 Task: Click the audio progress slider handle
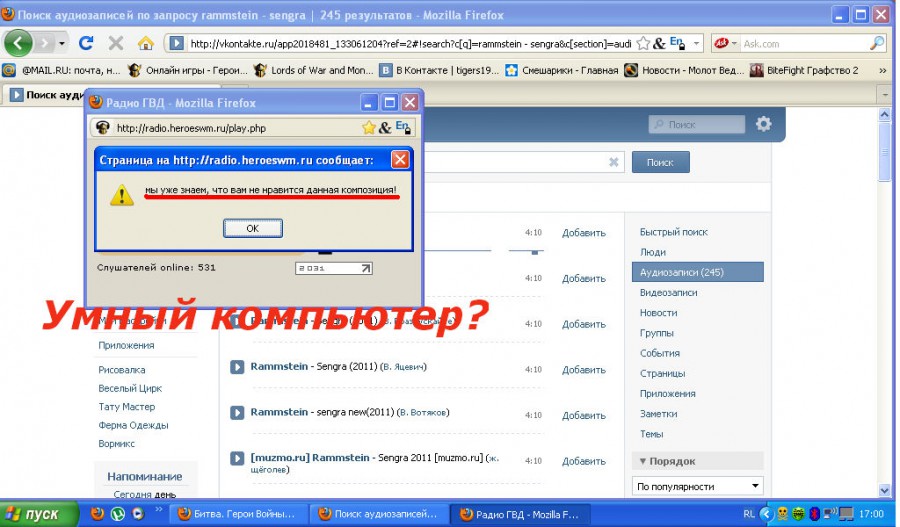534,251
